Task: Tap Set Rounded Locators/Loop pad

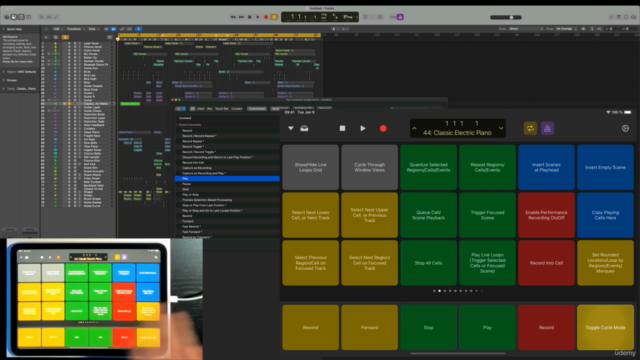Action: [605, 263]
